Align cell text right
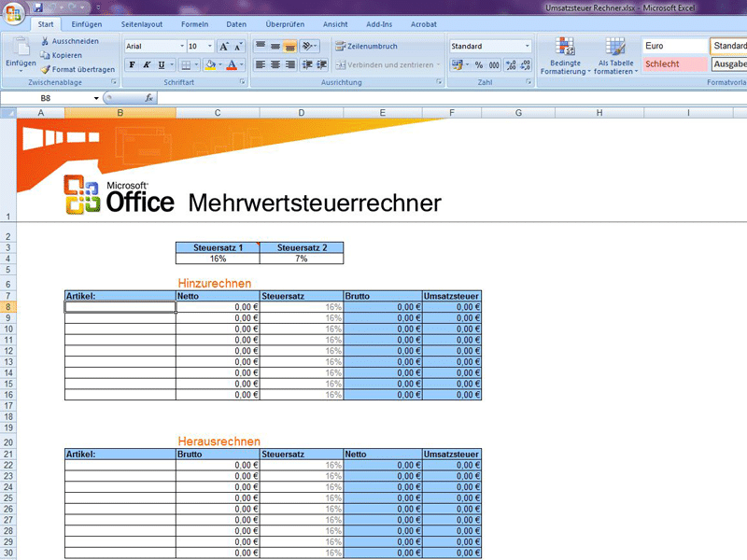 coord(289,64)
